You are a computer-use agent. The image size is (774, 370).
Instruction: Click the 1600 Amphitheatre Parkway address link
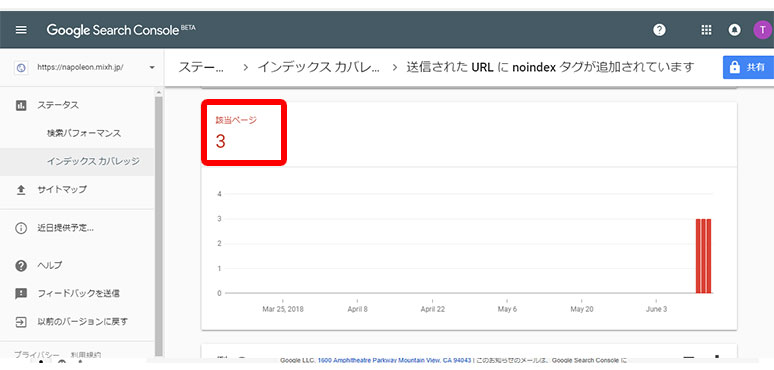[394, 360]
